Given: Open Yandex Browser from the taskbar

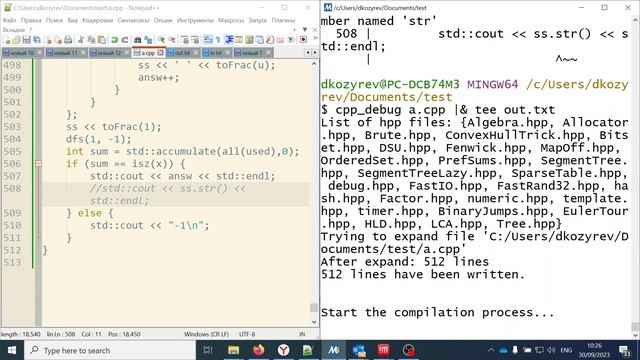Looking at the screenshot, I should 283,350.
